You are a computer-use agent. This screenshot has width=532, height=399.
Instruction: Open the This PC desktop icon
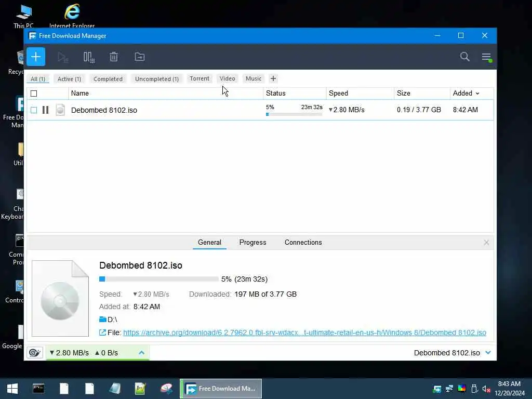(24, 16)
